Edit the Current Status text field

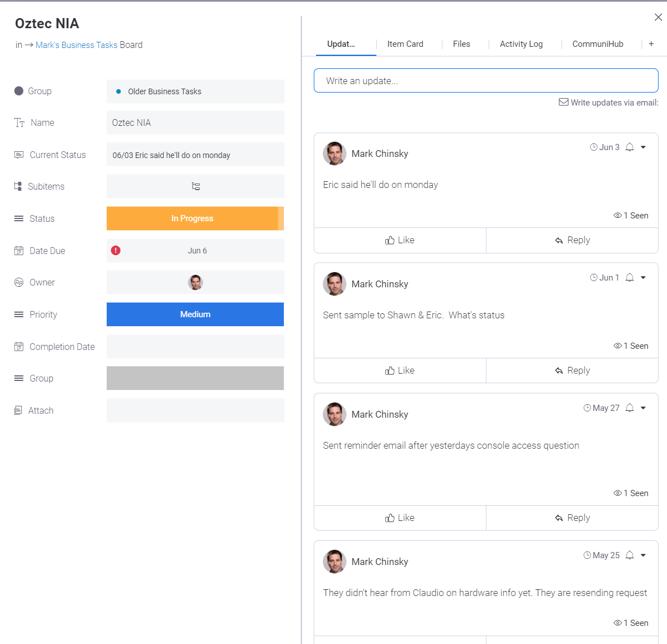(195, 155)
